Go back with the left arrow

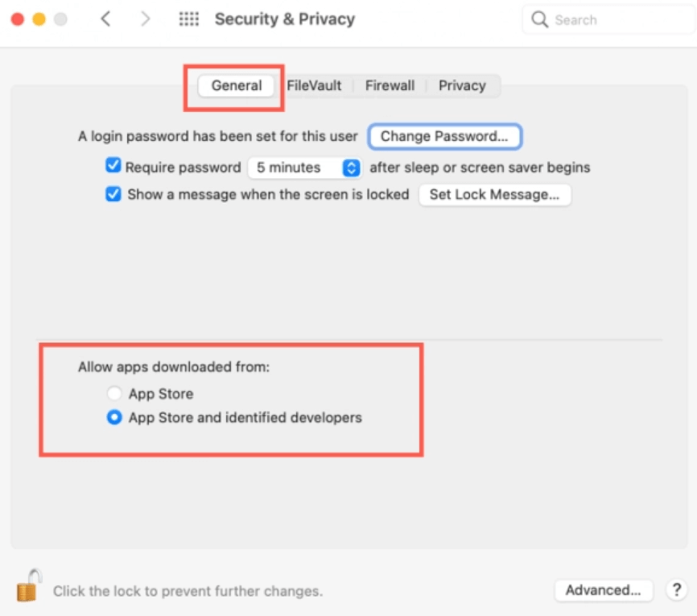pos(105,19)
